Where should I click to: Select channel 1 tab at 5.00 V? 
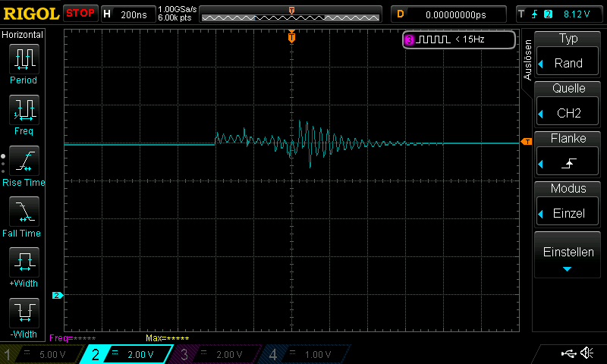click(x=42, y=354)
